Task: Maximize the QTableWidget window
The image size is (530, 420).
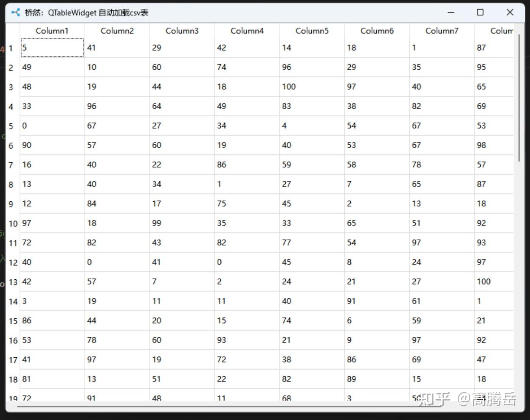Action: [x=480, y=13]
